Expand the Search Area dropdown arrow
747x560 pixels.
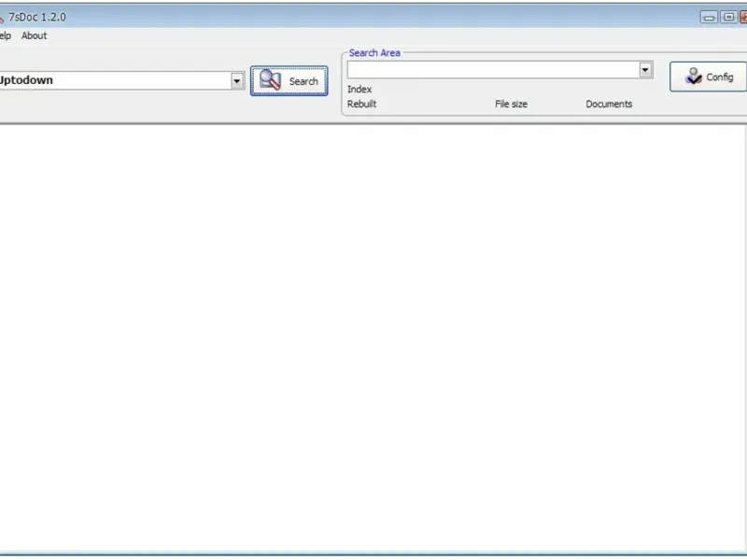click(645, 70)
